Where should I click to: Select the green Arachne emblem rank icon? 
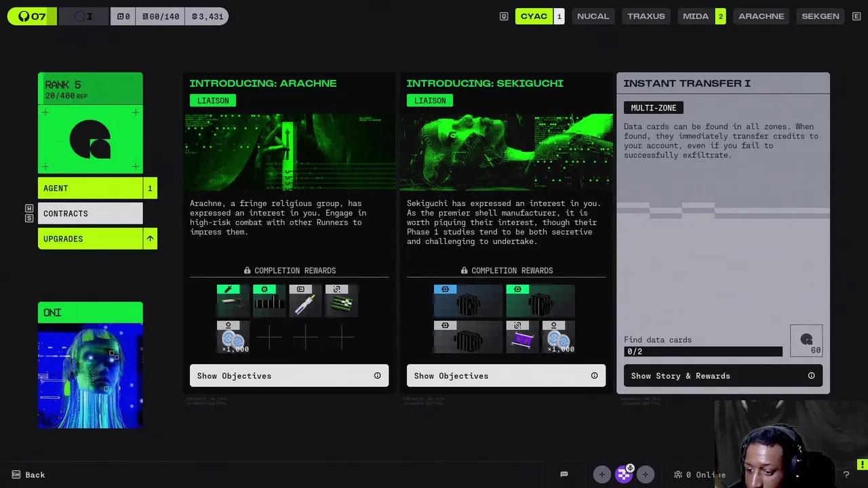click(x=90, y=139)
